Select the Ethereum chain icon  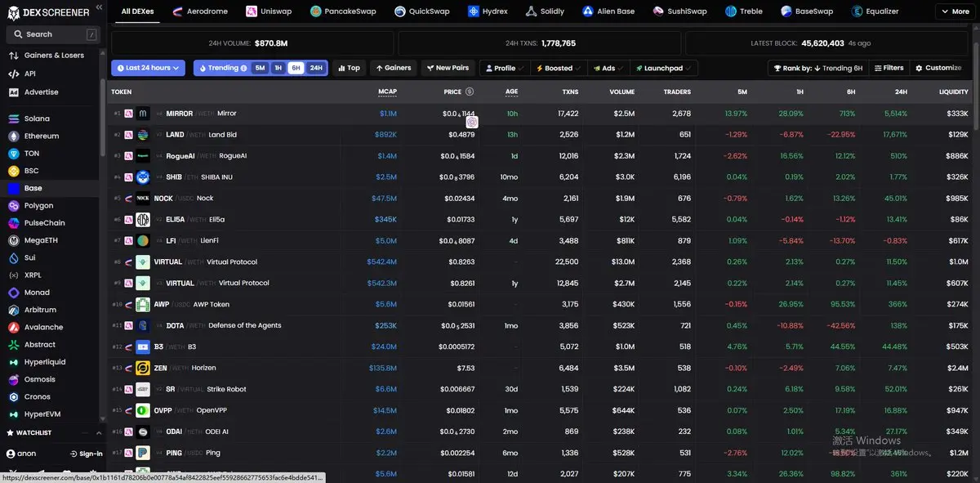[x=13, y=136]
